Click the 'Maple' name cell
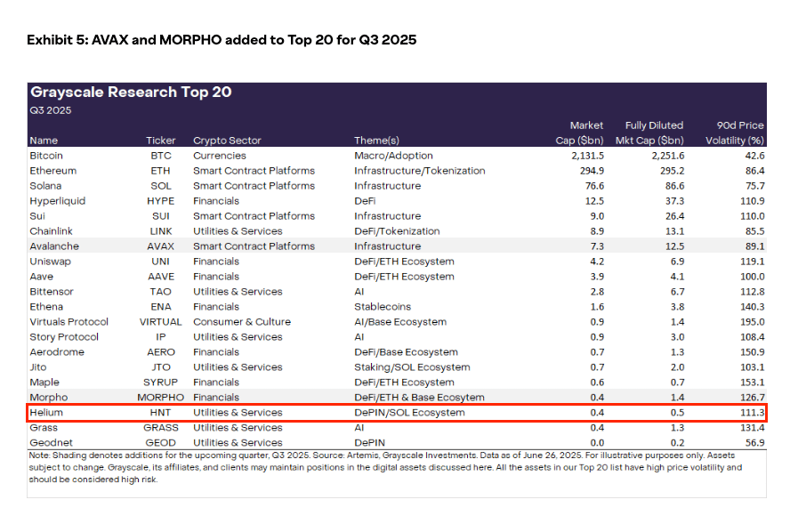Viewport: 790px width, 532px height. [x=44, y=383]
